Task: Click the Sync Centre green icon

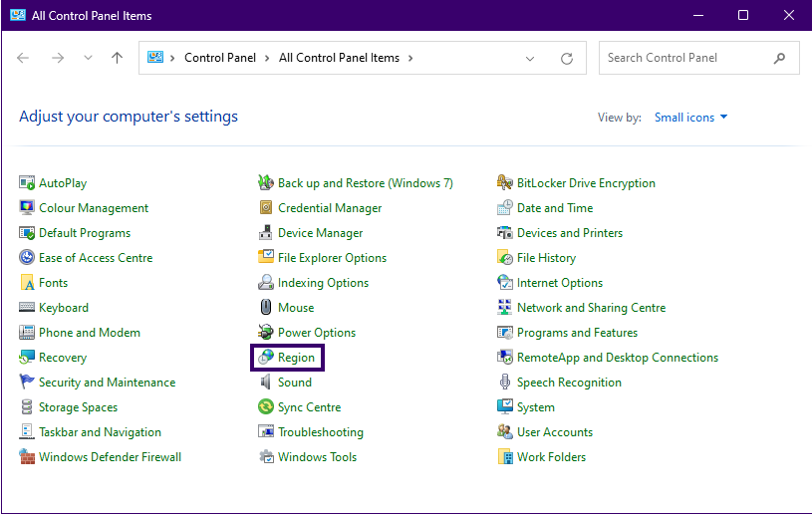Action: pos(266,406)
